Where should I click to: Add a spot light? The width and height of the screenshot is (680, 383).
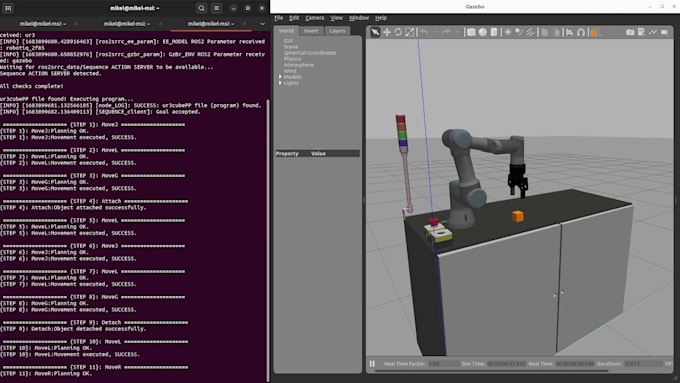click(519, 32)
